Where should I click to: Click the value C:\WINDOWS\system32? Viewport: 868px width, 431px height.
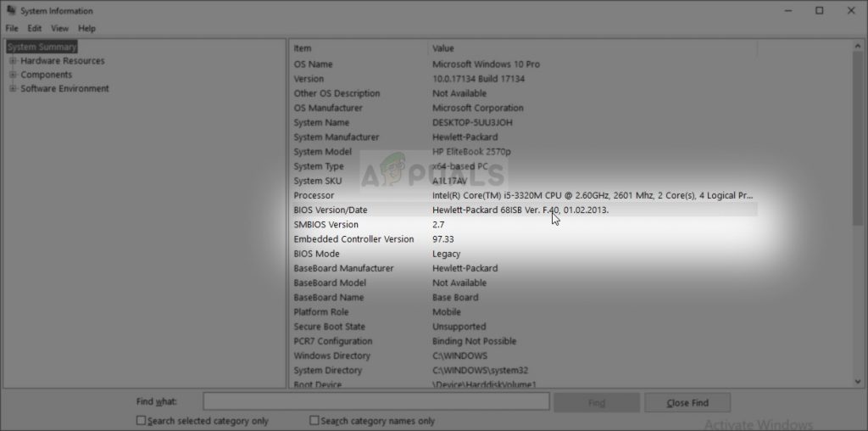pyautogui.click(x=480, y=370)
